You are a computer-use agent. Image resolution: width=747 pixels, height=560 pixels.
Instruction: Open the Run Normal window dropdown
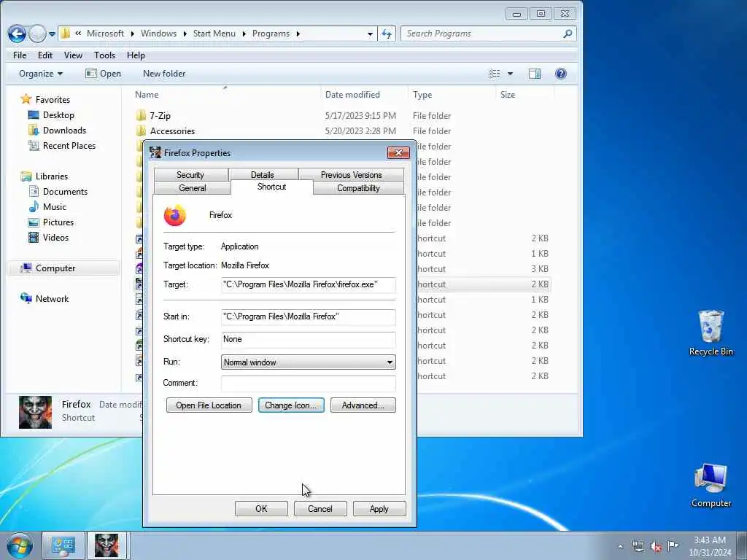pyautogui.click(x=309, y=362)
